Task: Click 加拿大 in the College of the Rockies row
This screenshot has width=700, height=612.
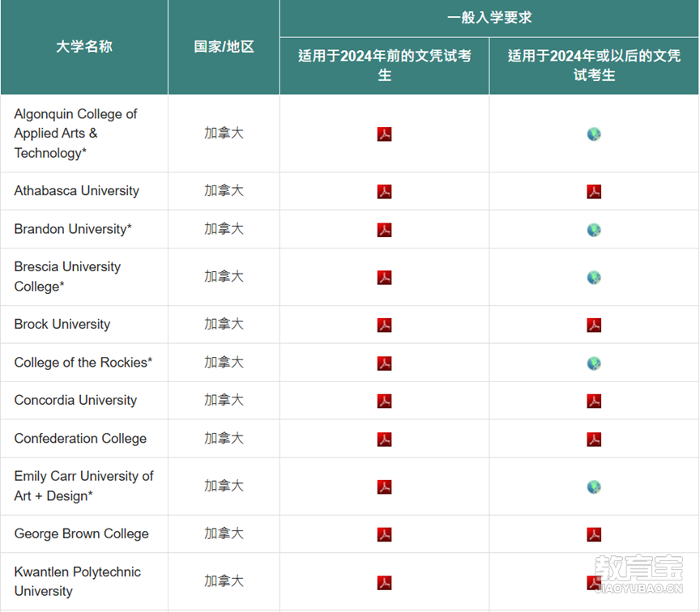Action: [224, 362]
